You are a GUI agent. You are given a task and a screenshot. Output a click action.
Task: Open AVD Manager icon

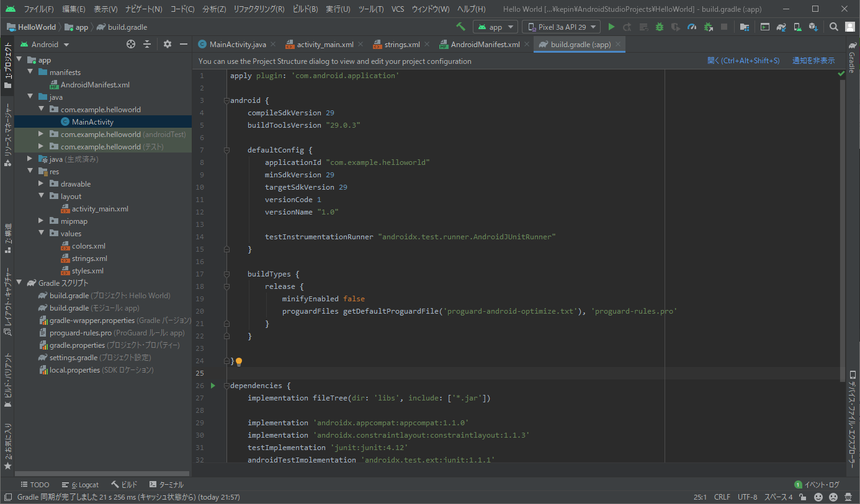(x=797, y=27)
